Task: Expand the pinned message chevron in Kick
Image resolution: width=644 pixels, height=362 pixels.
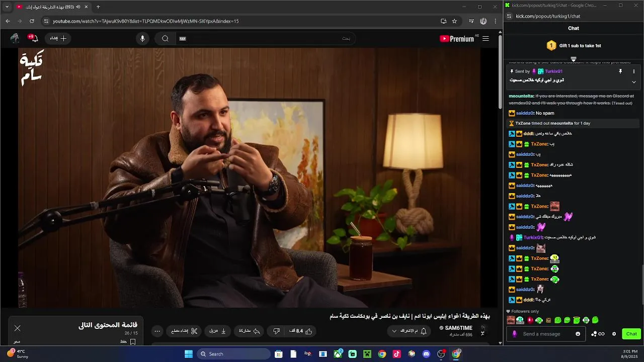Action: pyautogui.click(x=633, y=82)
